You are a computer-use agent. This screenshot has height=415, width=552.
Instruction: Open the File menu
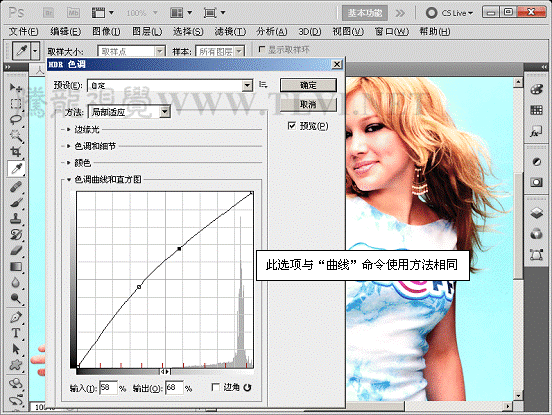pos(23,32)
